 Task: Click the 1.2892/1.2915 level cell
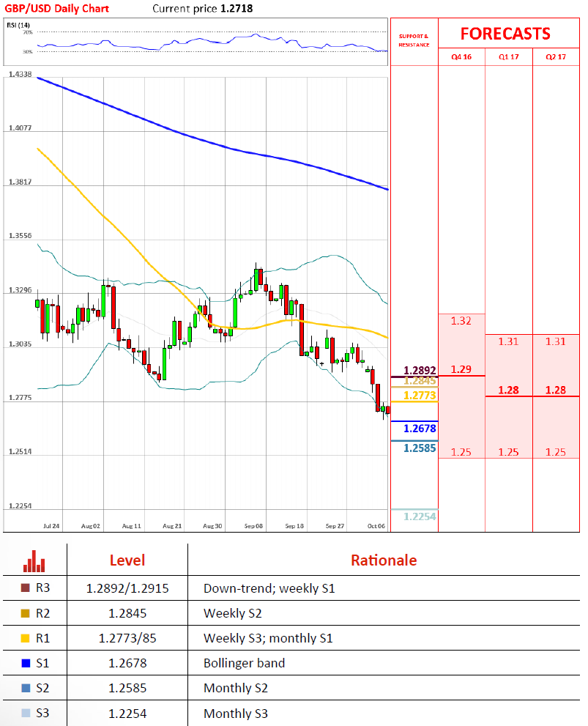127,588
